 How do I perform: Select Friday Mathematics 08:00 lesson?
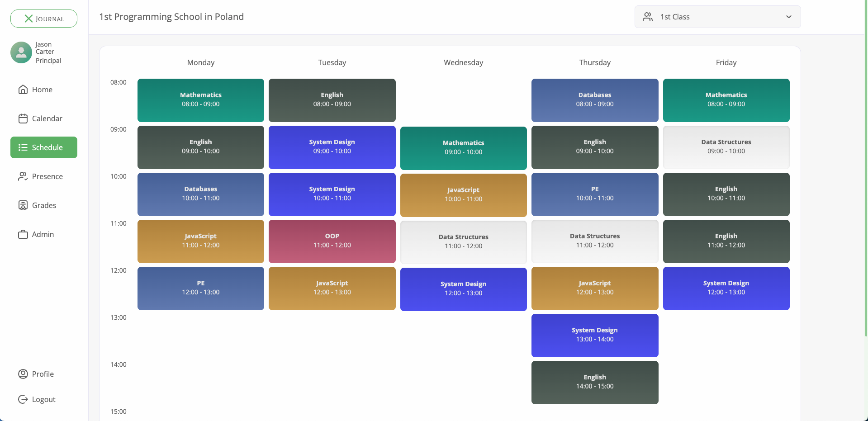(x=726, y=100)
